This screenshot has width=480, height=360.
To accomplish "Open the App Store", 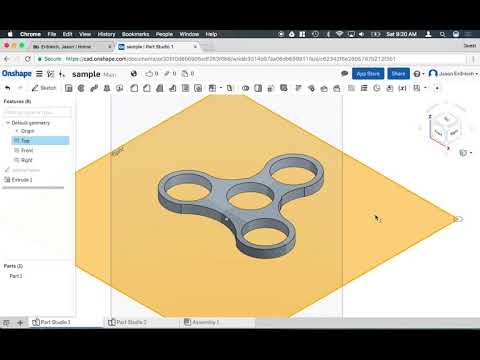I will tap(368, 74).
